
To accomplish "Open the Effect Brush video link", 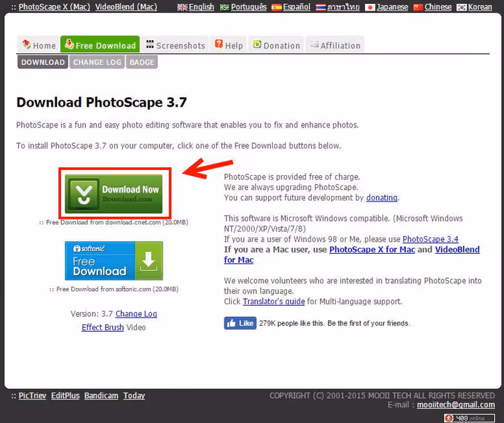I will tap(103, 327).
